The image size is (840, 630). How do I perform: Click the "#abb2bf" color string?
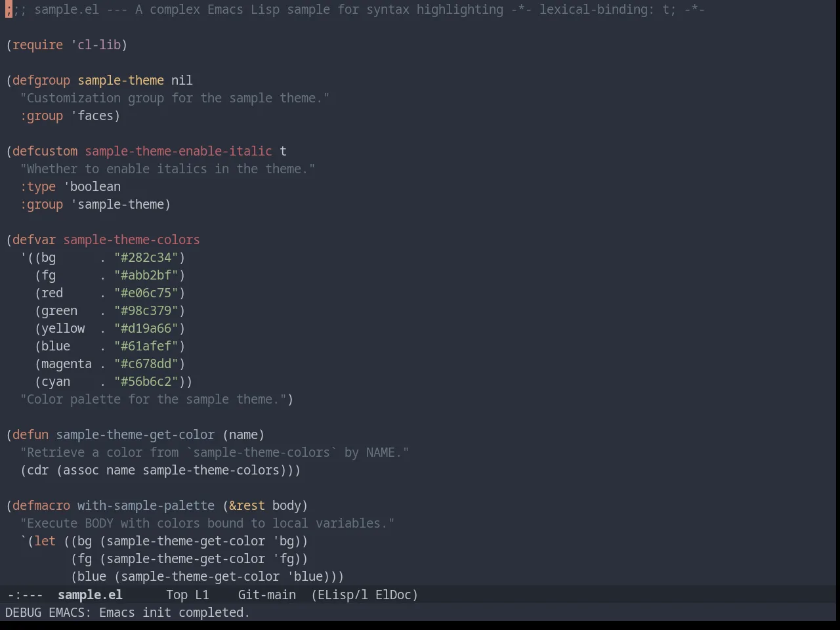[146, 275]
